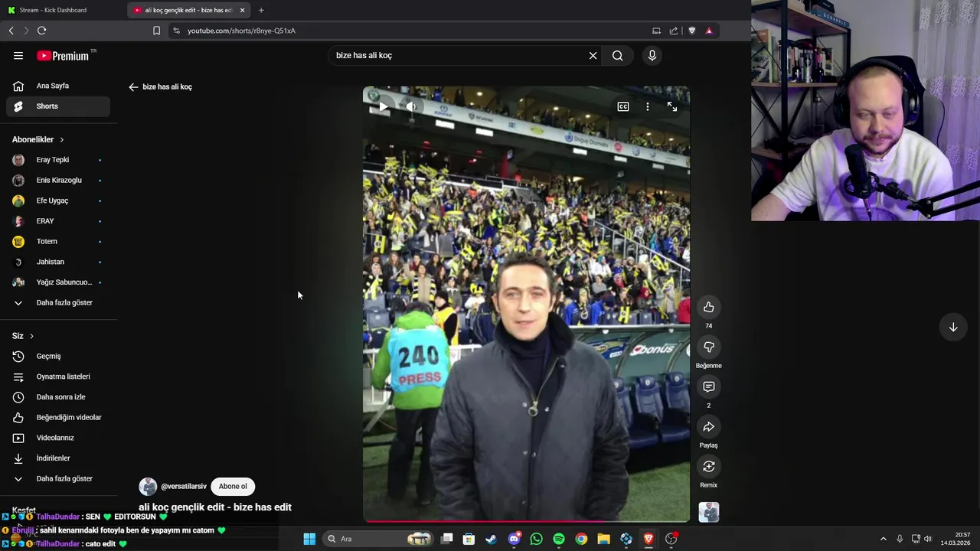Dislike the Short (Beğenme)

pos(709,347)
